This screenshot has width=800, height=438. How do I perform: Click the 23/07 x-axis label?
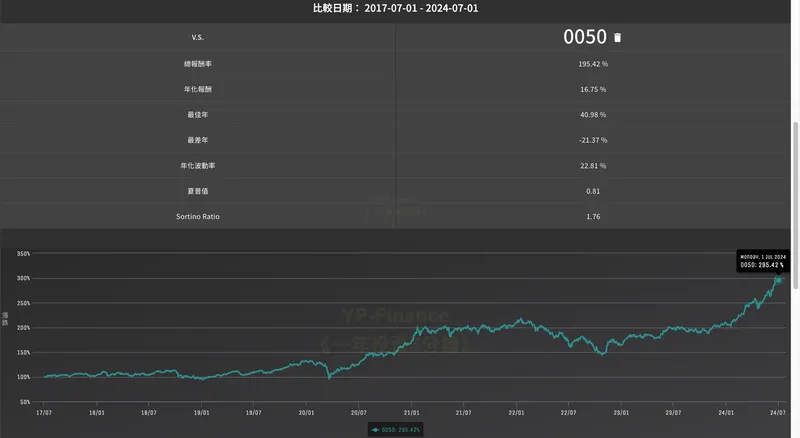click(673, 412)
